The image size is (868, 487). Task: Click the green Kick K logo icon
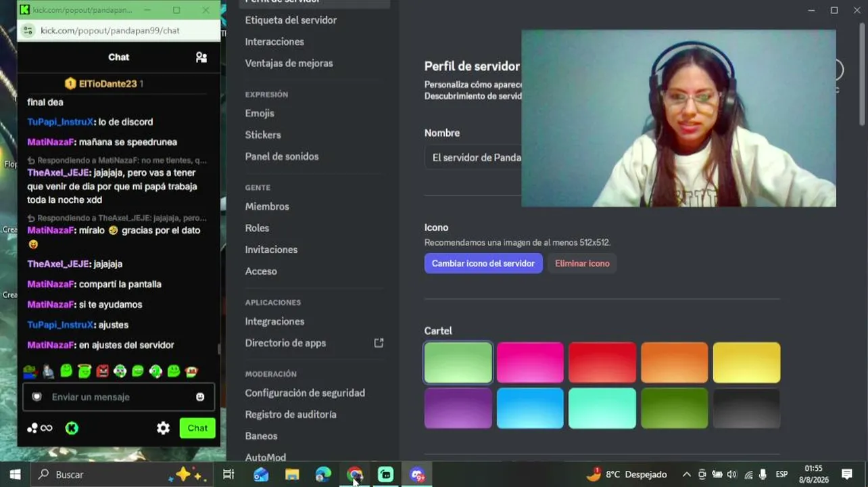(x=72, y=428)
